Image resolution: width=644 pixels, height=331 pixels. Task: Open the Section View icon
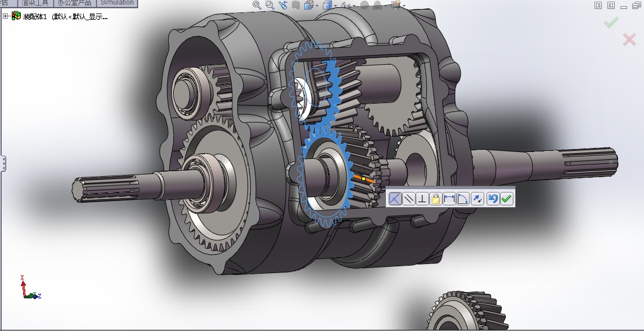coord(296,5)
